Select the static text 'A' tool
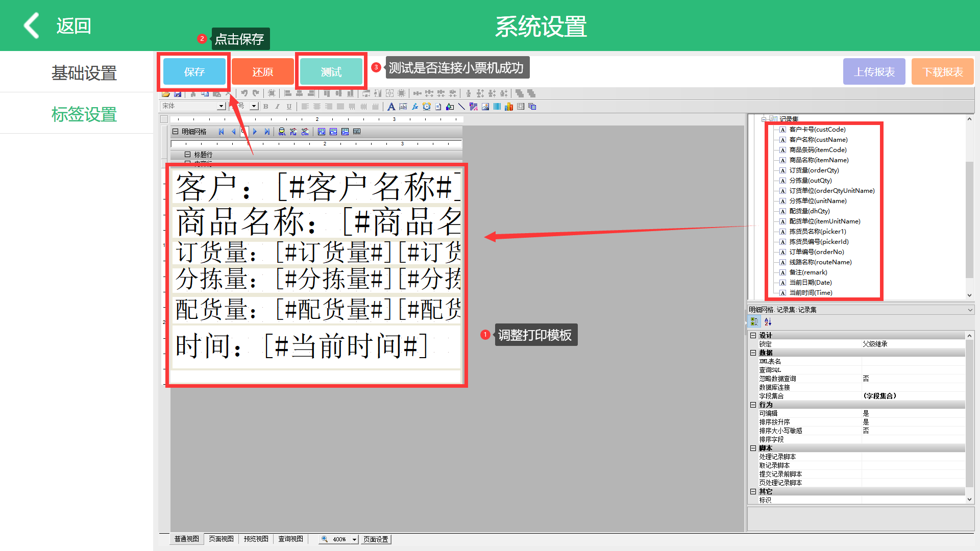The width and height of the screenshot is (980, 551). [x=391, y=107]
